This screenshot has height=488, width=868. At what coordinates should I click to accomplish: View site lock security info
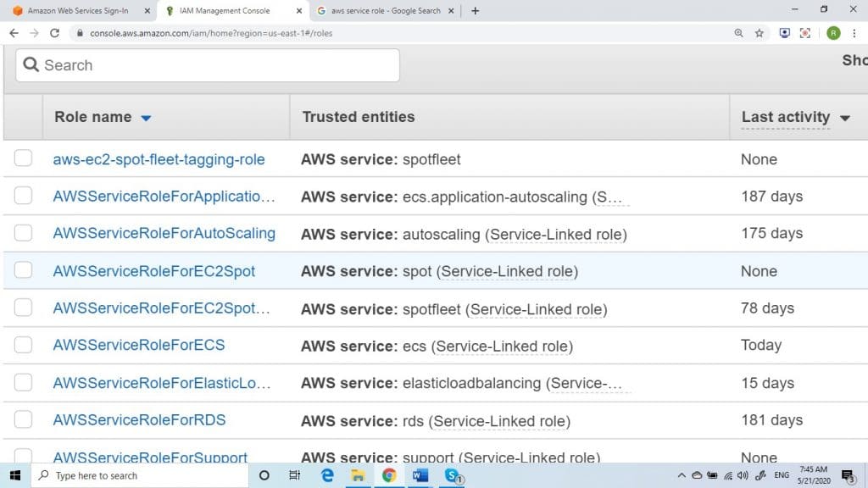click(80, 33)
